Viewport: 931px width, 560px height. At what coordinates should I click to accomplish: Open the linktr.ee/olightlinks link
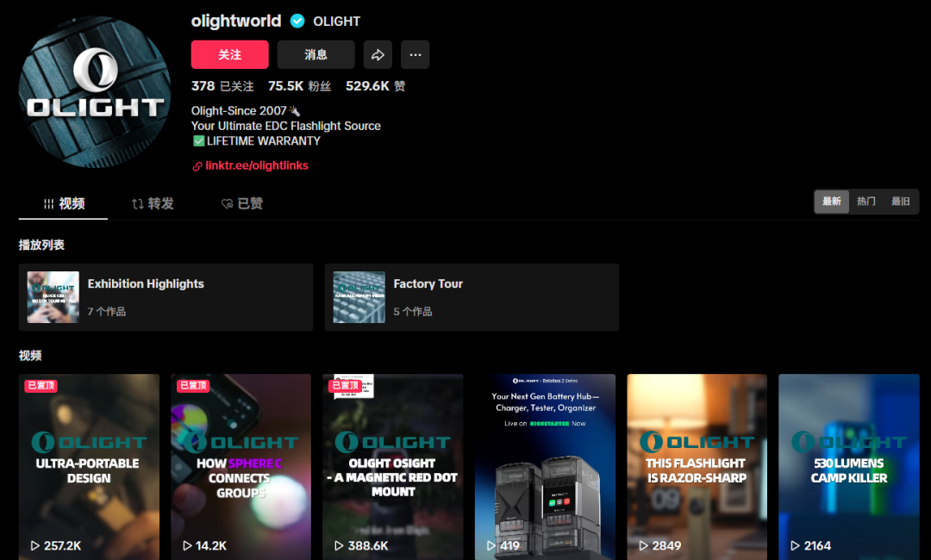(257, 165)
